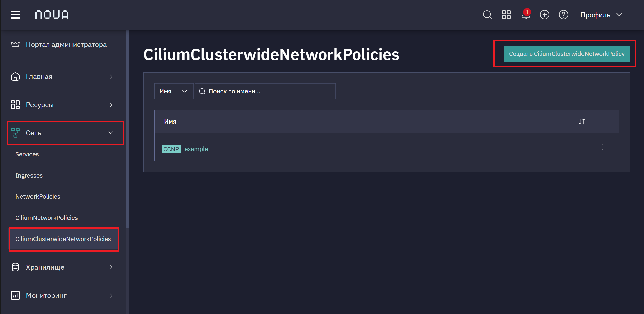Image resolution: width=644 pixels, height=314 pixels.
Task: Click Создать CiliumClusterwideNetworkPolicy button
Action: coord(567,54)
